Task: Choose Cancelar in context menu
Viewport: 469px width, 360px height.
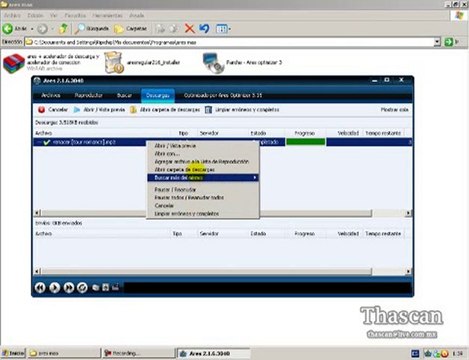Action: pyautogui.click(x=203, y=206)
